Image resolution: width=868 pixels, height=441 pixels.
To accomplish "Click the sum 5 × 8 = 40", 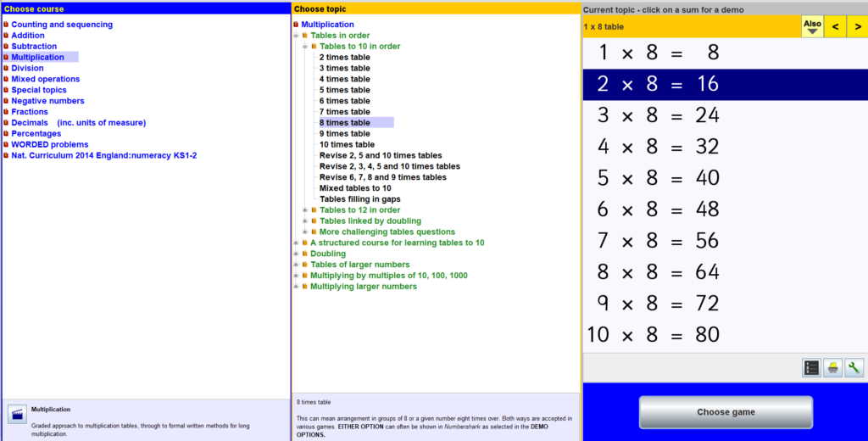I will (x=726, y=178).
